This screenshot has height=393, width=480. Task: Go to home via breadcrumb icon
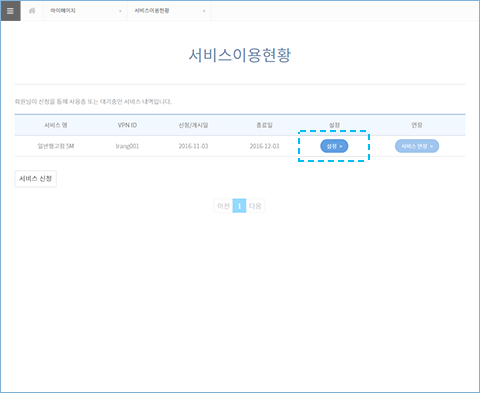coord(32,11)
